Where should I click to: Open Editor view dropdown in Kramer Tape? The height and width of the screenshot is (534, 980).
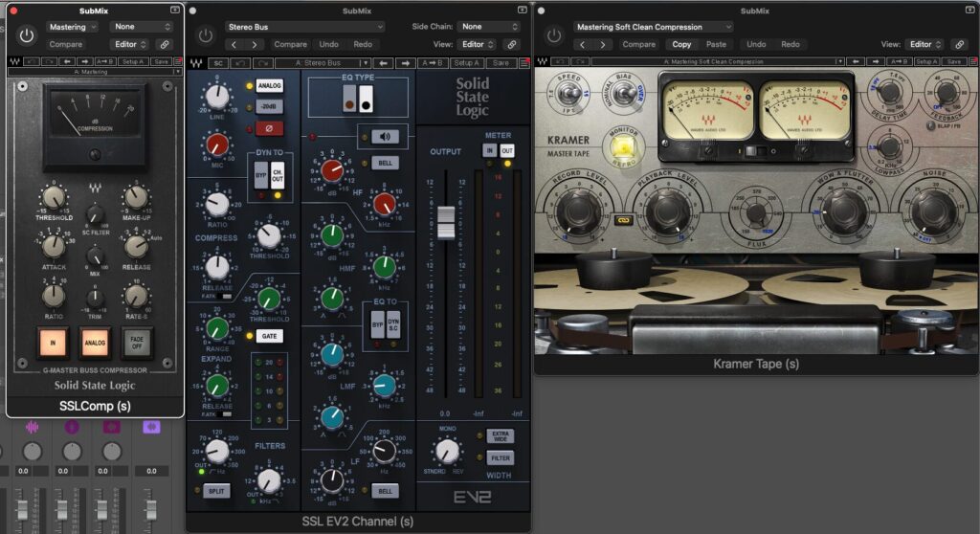[x=925, y=44]
